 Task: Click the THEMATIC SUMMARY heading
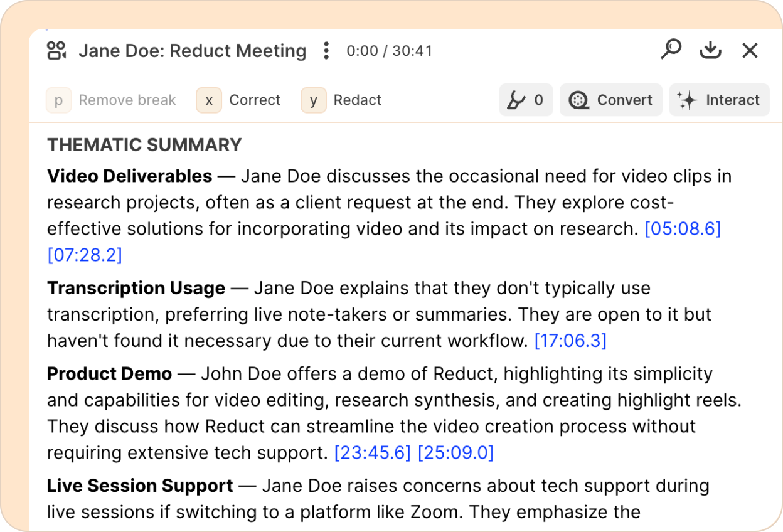point(144,145)
